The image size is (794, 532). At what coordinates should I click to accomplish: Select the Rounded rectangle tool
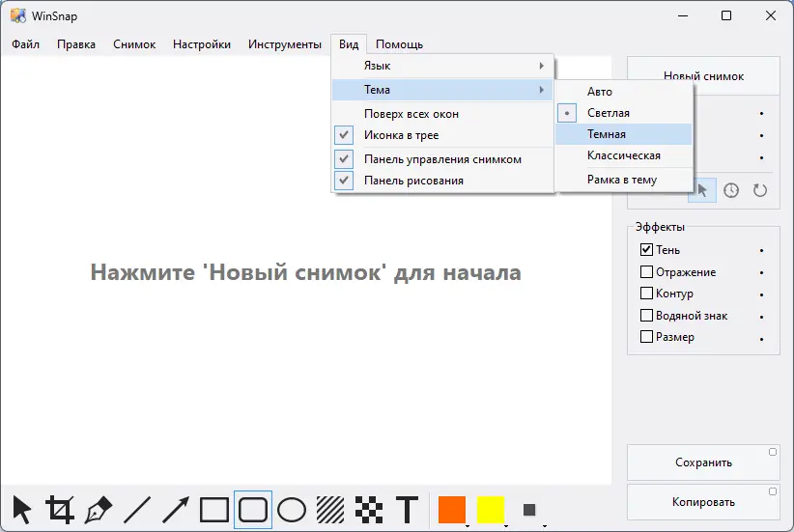point(253,509)
